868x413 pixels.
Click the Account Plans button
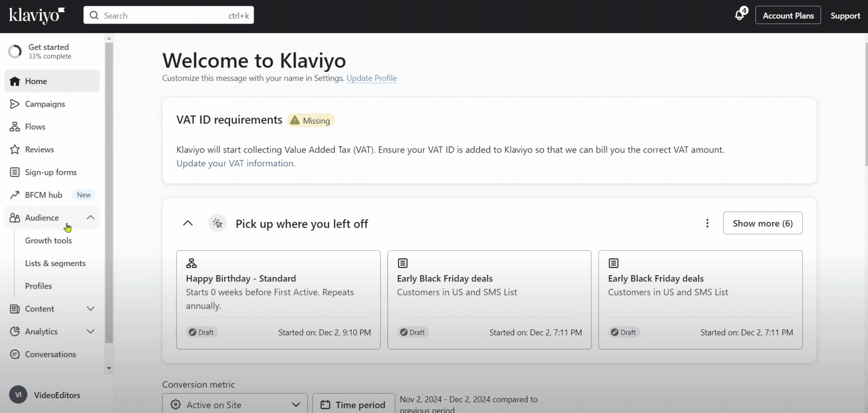coord(788,15)
